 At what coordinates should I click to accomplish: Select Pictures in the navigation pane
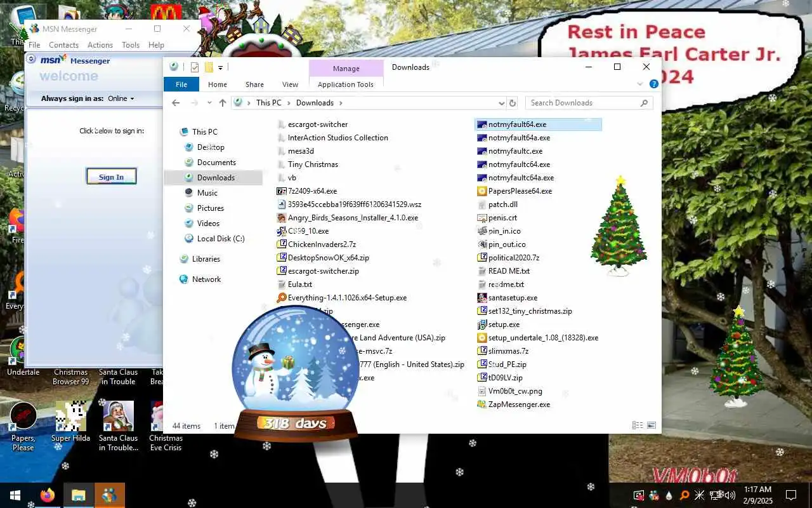[211, 208]
